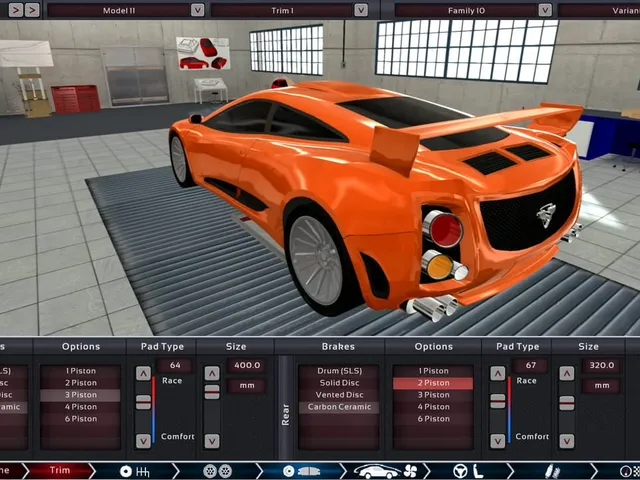This screenshot has height=480, width=640.
Task: Decrease front brake size with down arrow
Action: [x=212, y=441]
